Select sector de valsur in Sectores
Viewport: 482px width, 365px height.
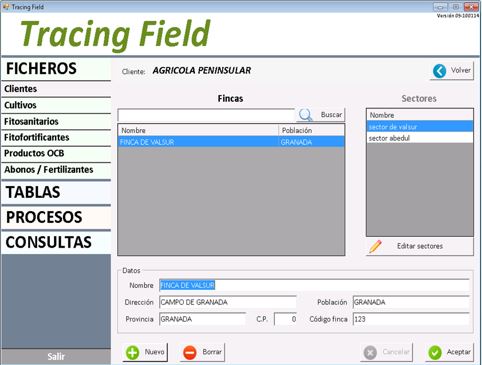(x=420, y=127)
